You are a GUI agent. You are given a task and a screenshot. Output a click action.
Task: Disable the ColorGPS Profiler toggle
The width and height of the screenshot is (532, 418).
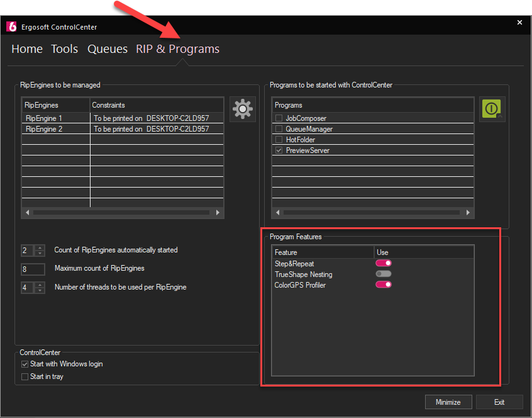(x=384, y=285)
